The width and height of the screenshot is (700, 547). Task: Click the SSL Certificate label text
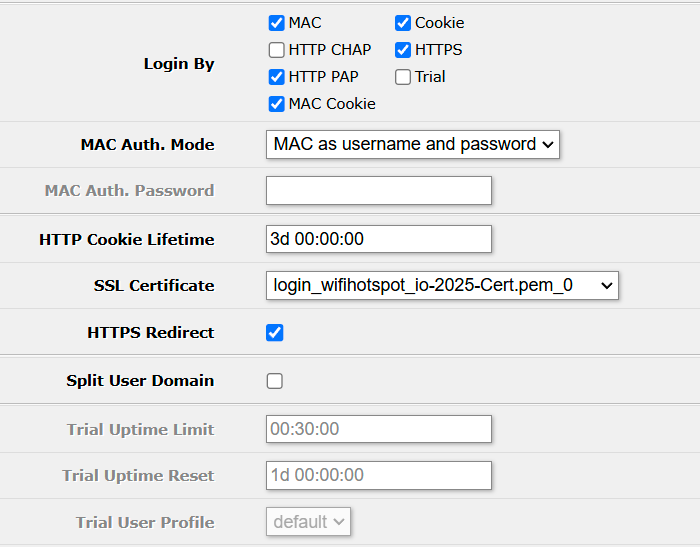point(154,286)
